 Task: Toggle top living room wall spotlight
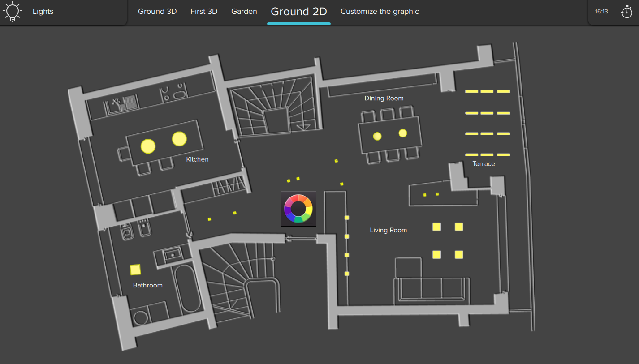click(346, 218)
